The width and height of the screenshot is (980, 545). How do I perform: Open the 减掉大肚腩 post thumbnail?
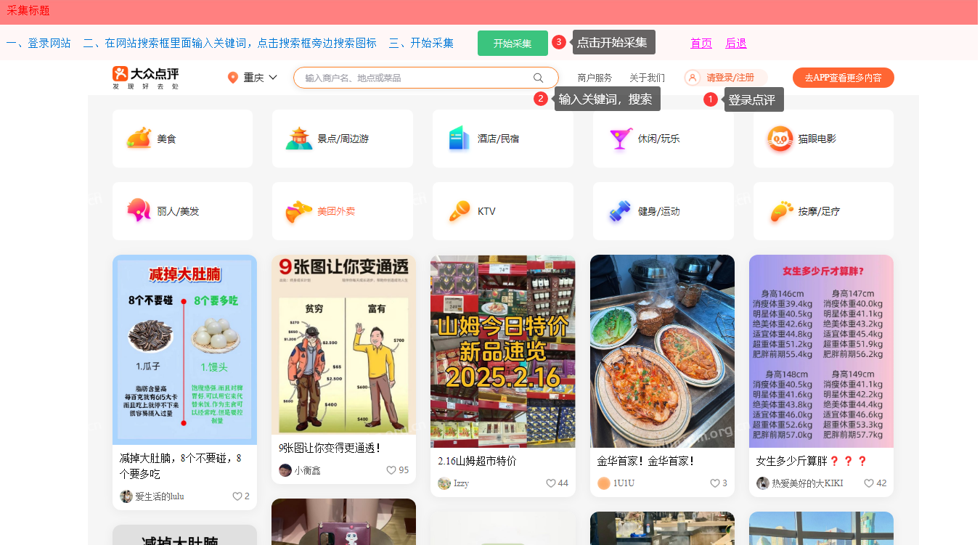point(185,350)
